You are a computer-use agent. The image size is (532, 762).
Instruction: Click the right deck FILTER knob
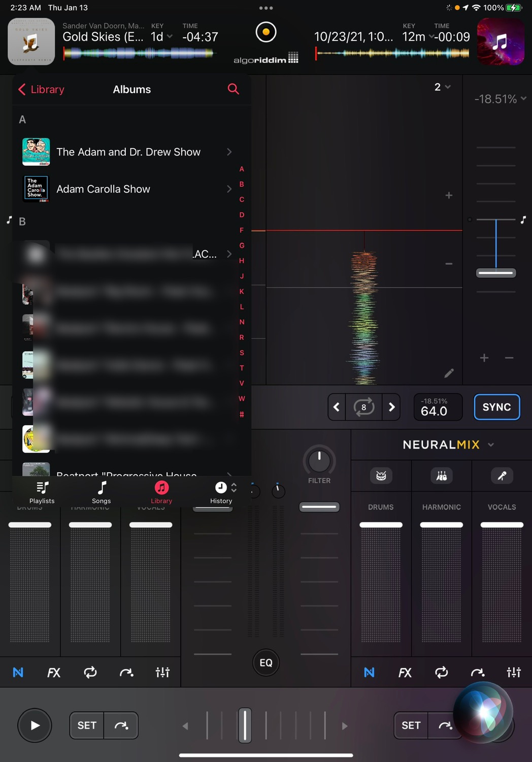(x=319, y=461)
